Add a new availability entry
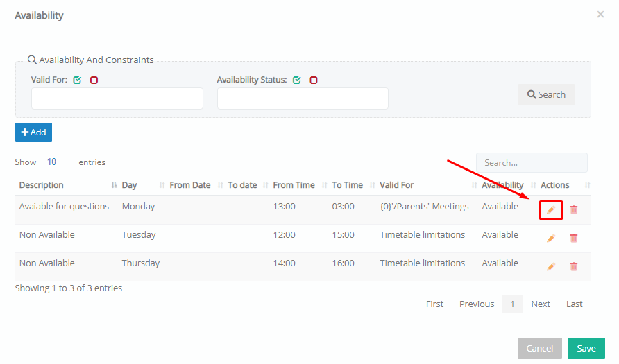This screenshot has width=619, height=364. tap(33, 132)
